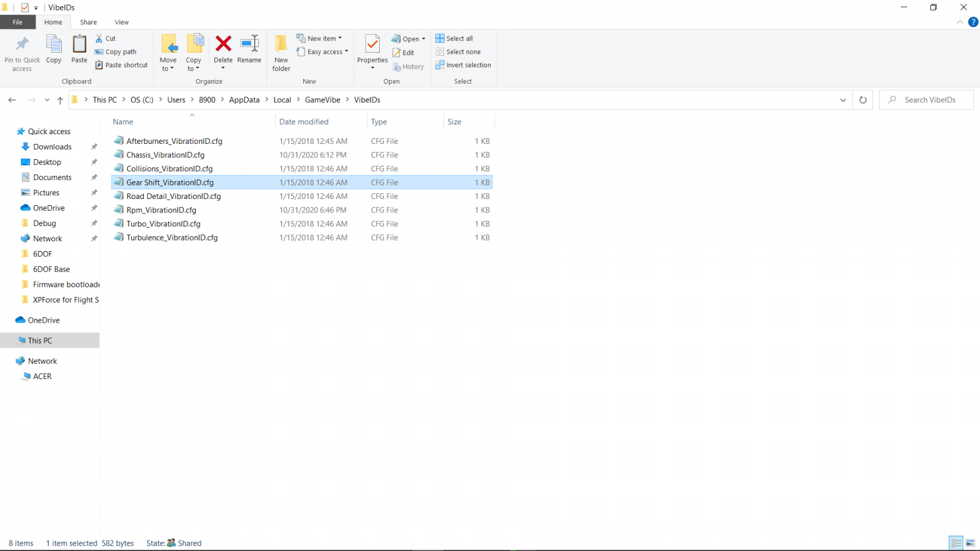The image size is (980, 551).
Task: Click Paste shortcut in the ribbon
Action: 121,65
